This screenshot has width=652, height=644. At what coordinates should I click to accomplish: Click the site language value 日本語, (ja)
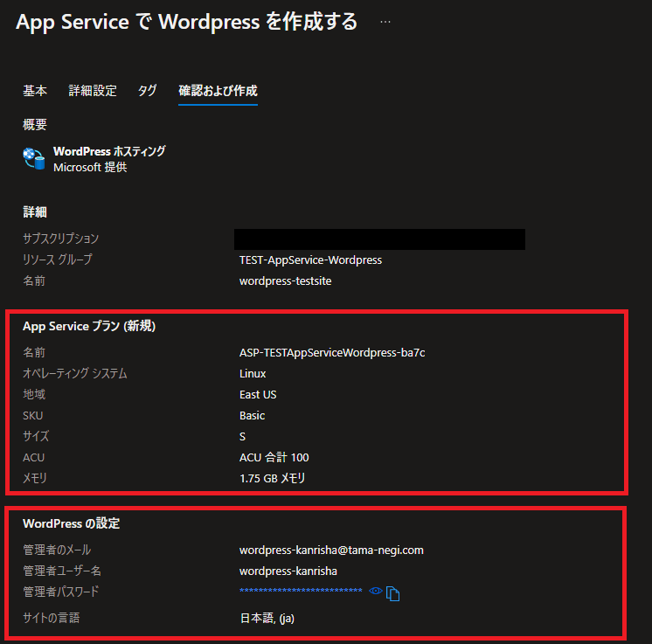[267, 619]
